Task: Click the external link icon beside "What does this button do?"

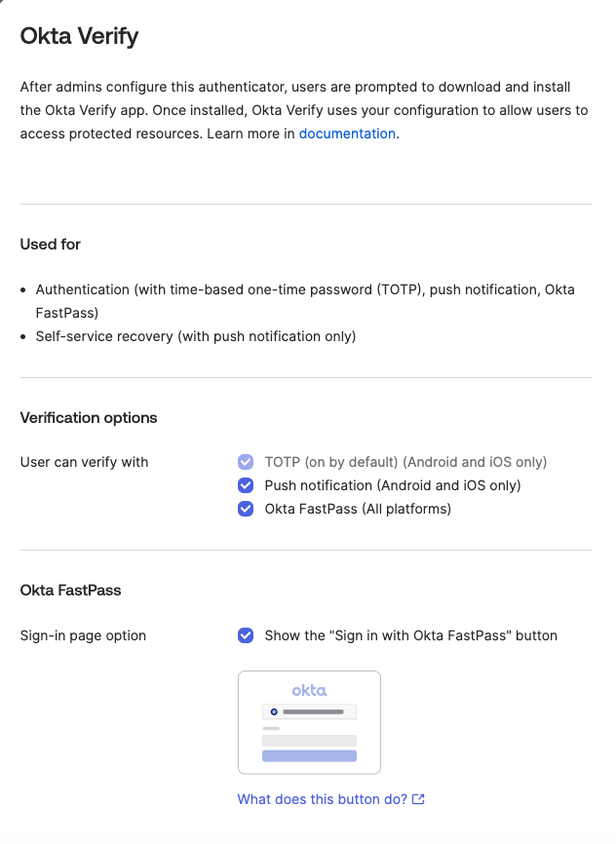Action: (x=418, y=799)
